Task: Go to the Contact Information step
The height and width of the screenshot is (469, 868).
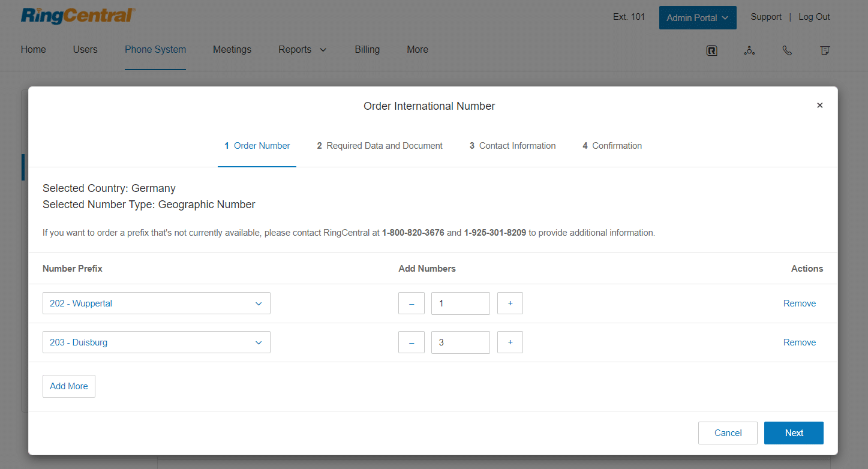Action: coord(512,146)
